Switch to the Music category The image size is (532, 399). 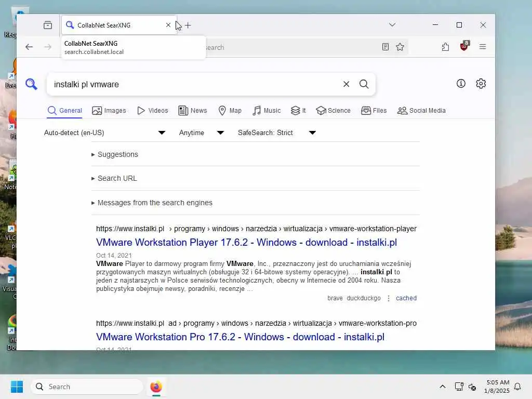coord(267,111)
